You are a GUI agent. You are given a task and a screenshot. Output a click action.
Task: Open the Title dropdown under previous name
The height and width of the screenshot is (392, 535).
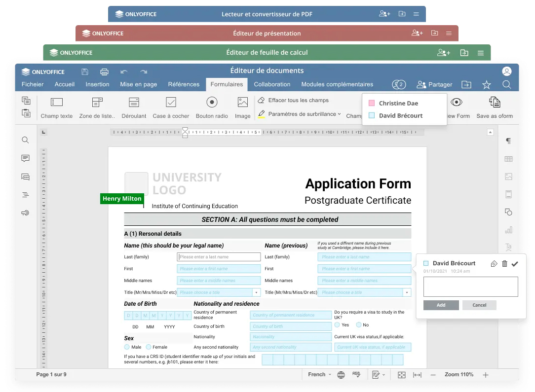point(407,292)
